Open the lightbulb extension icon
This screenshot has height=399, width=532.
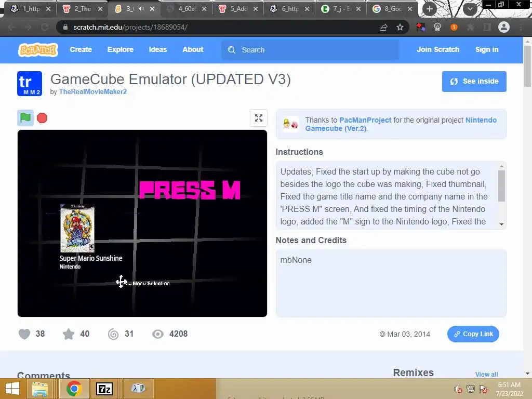coord(437,27)
